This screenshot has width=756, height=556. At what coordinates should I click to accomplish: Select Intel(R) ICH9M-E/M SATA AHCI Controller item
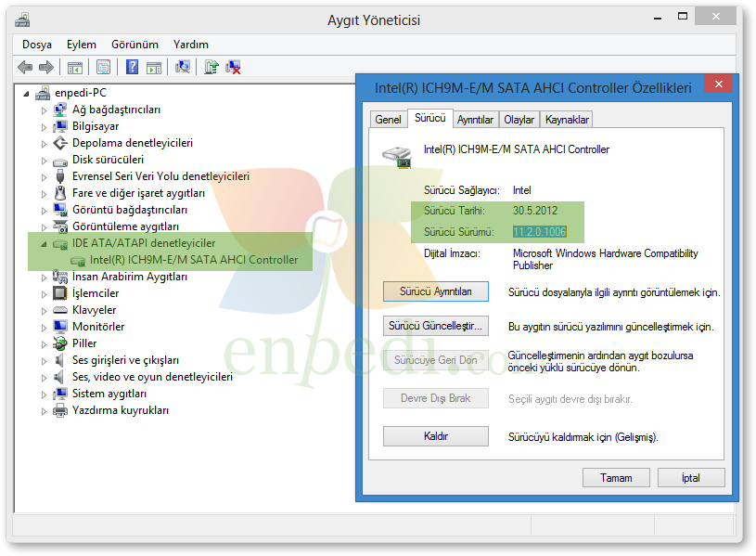click(193, 260)
